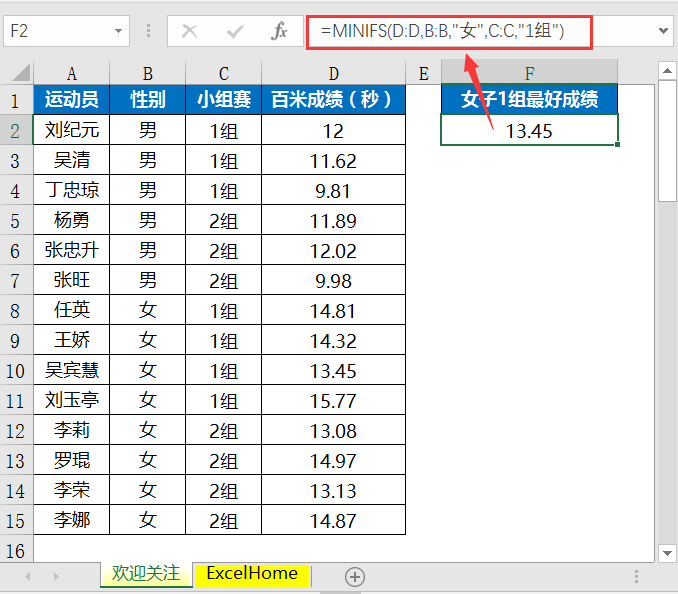
Task: Select column E header
Action: 423,73
